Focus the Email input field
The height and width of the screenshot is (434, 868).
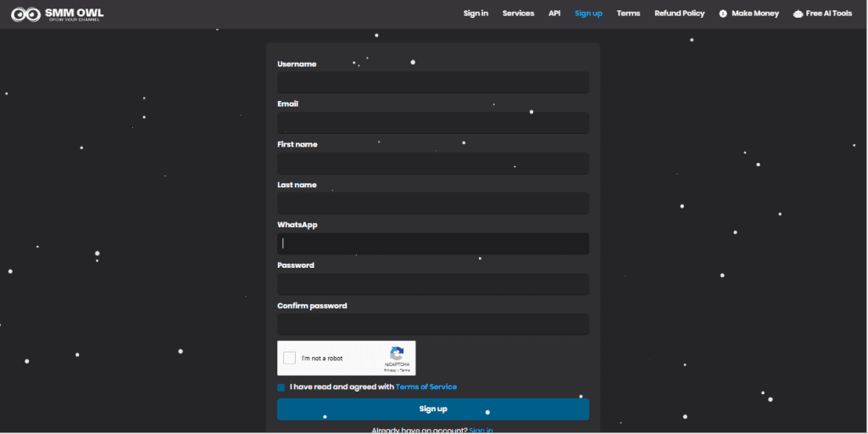tap(432, 123)
